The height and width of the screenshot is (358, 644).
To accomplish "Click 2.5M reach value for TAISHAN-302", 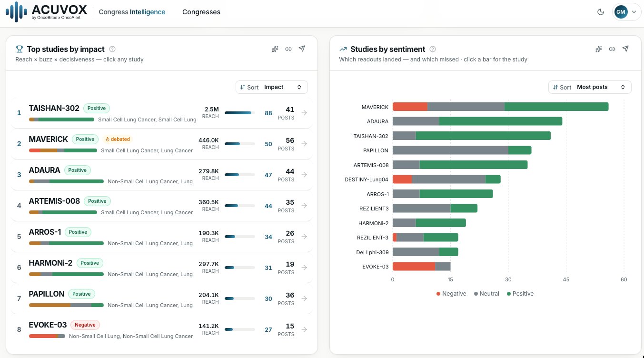I will click(211, 109).
